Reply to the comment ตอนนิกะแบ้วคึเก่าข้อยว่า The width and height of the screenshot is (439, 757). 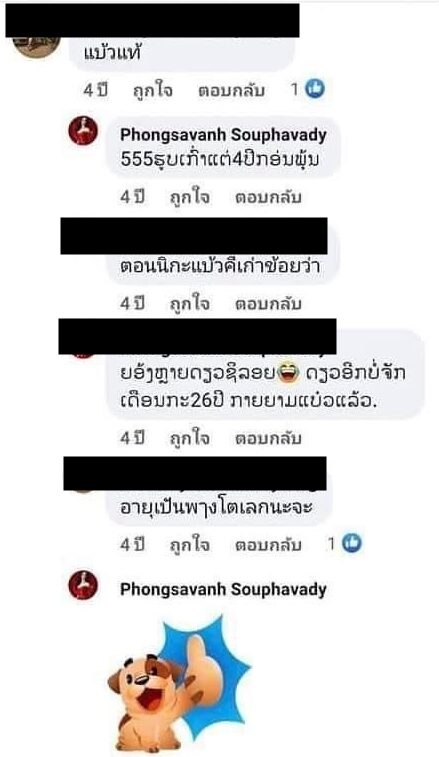pos(268,303)
